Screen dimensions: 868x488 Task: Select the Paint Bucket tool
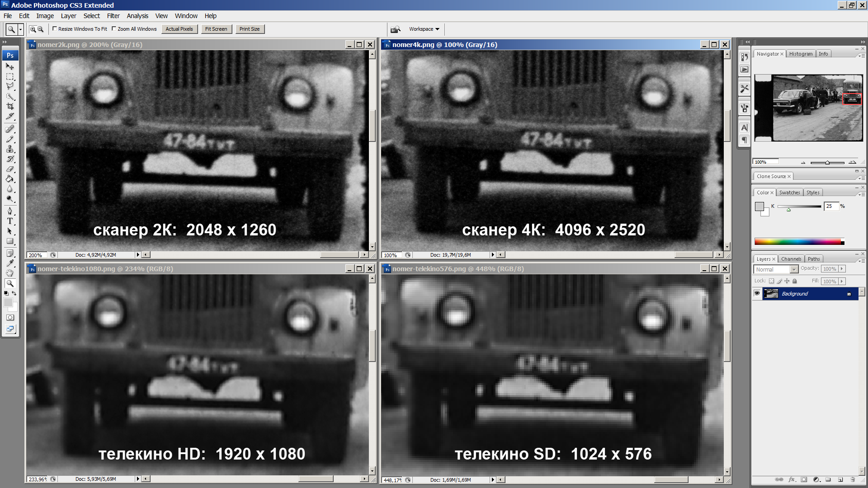click(10, 179)
